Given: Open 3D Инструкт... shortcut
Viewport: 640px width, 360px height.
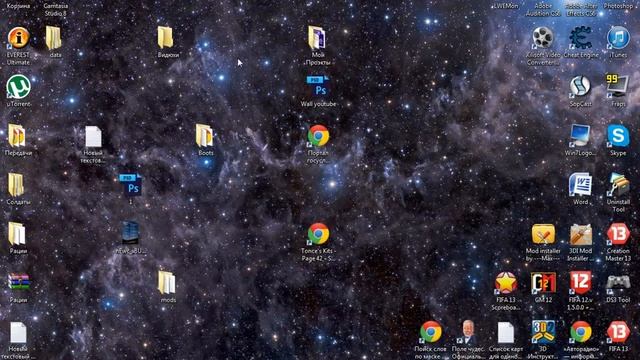Looking at the screenshot, I should [x=543, y=332].
